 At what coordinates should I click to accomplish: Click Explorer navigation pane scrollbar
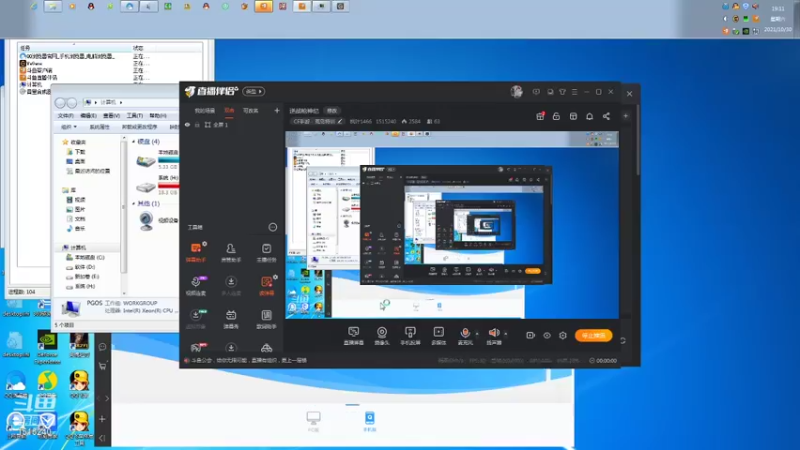(123, 207)
